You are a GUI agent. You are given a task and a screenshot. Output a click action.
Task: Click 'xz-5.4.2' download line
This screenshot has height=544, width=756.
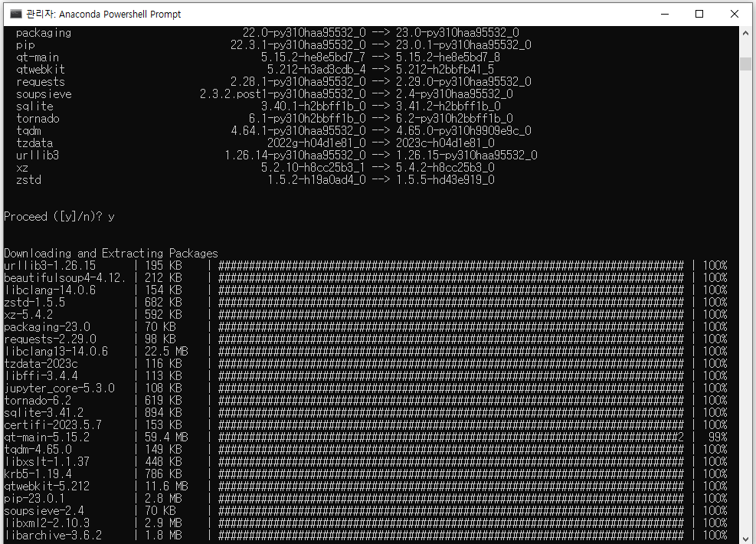[365, 315]
